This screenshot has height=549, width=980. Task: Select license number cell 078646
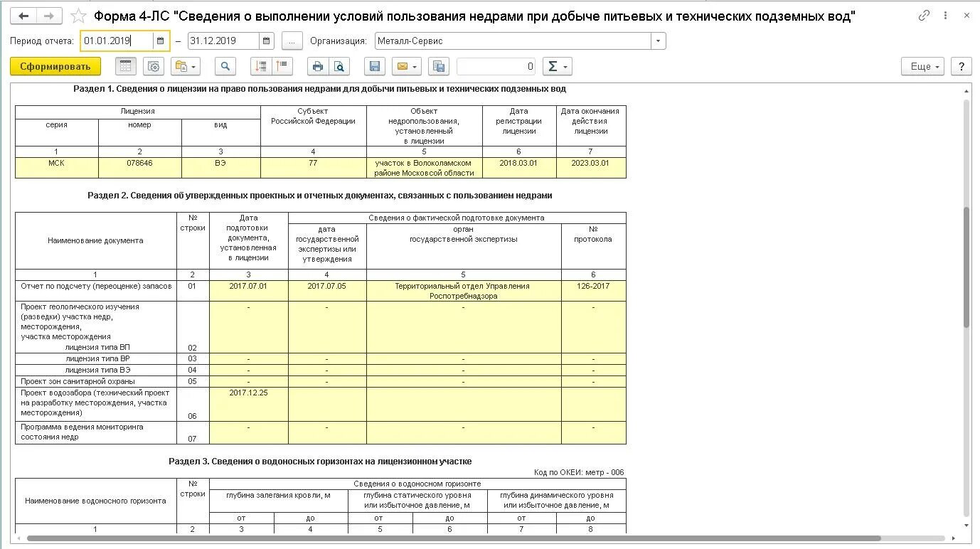(140, 168)
